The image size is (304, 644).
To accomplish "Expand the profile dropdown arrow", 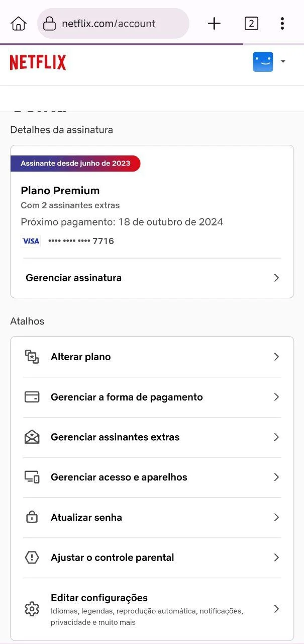I will click(283, 61).
